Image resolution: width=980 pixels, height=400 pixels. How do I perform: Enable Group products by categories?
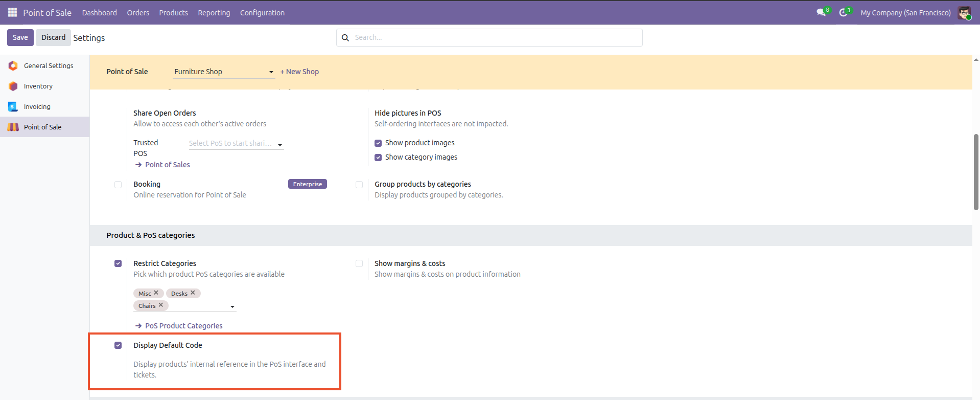(x=359, y=185)
